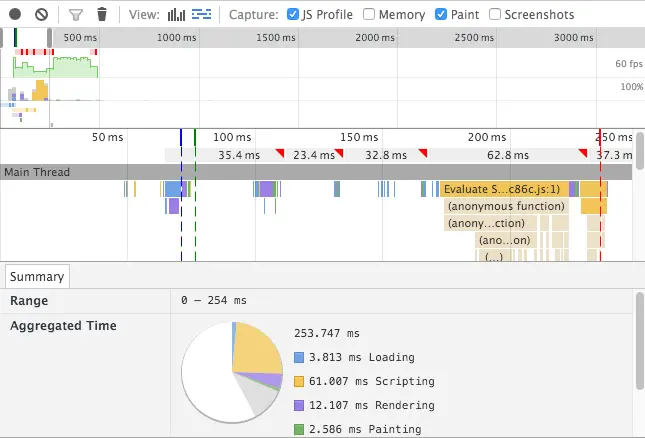The image size is (645, 438).
Task: Click the left overview window handle
Action: pos(1,38)
